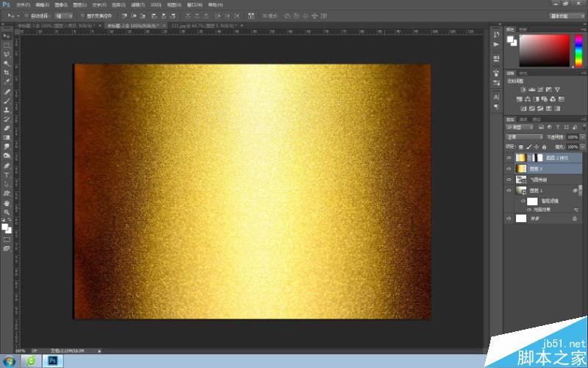
Task: Open the workspace switcher dropdown
Action: pos(567,15)
